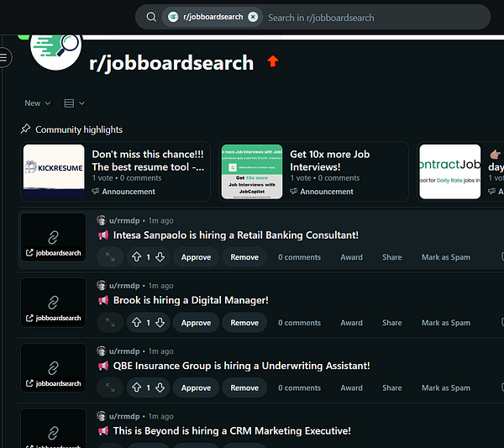Open Intesa Sanpaolo Retail Banking Consultant post
504x448 pixels.
click(235, 235)
